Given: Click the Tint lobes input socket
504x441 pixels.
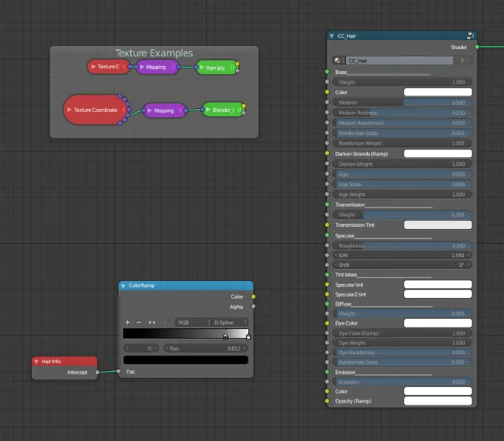Looking at the screenshot, I should (327, 274).
